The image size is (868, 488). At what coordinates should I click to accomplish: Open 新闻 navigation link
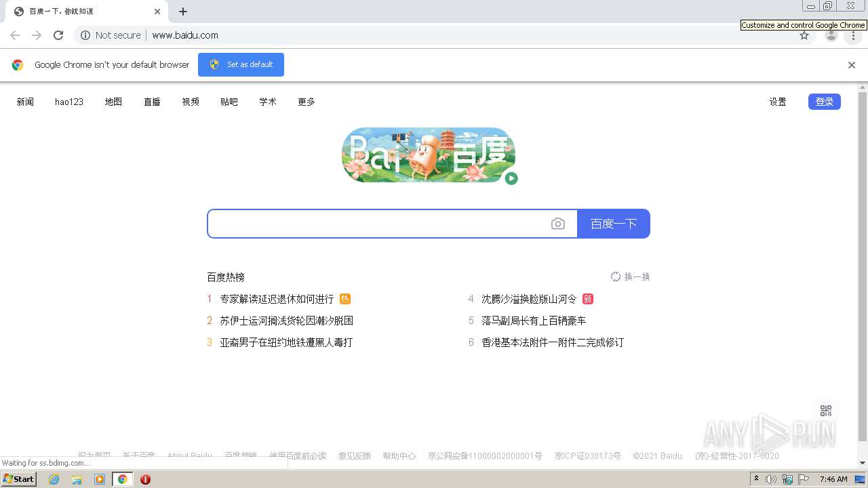[25, 102]
